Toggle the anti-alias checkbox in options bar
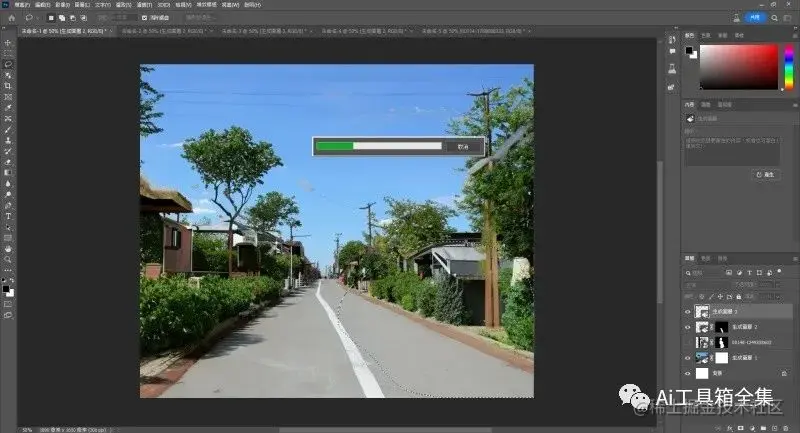The image size is (800, 433). [x=144, y=18]
